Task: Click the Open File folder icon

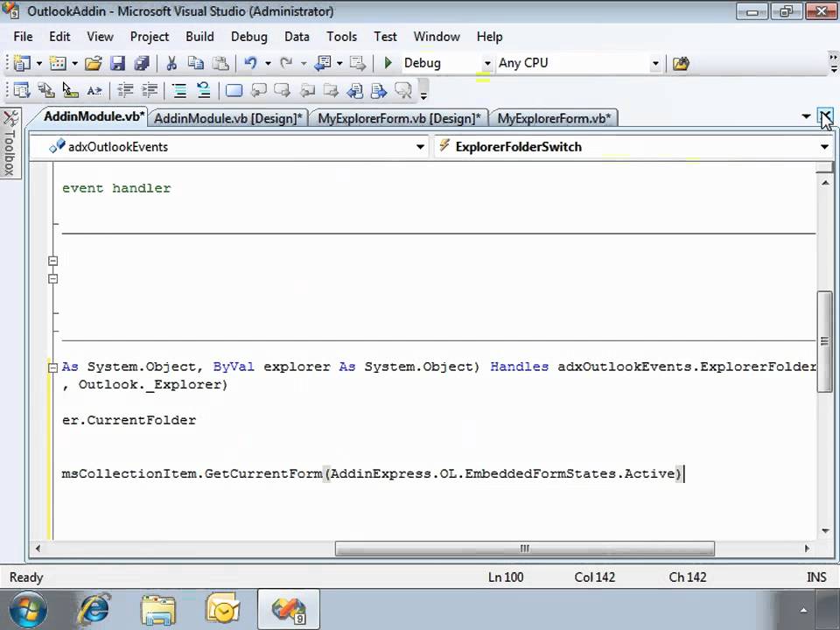Action: (x=94, y=63)
